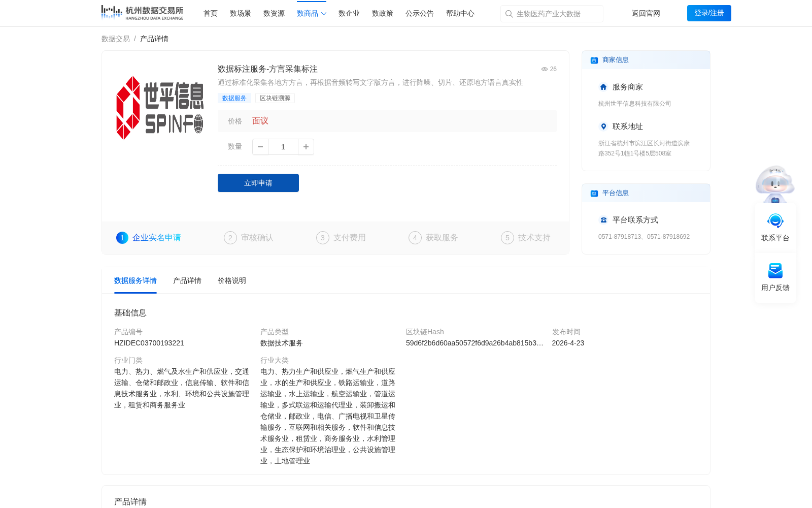
Task: Click price value 面议
Action: click(x=260, y=121)
